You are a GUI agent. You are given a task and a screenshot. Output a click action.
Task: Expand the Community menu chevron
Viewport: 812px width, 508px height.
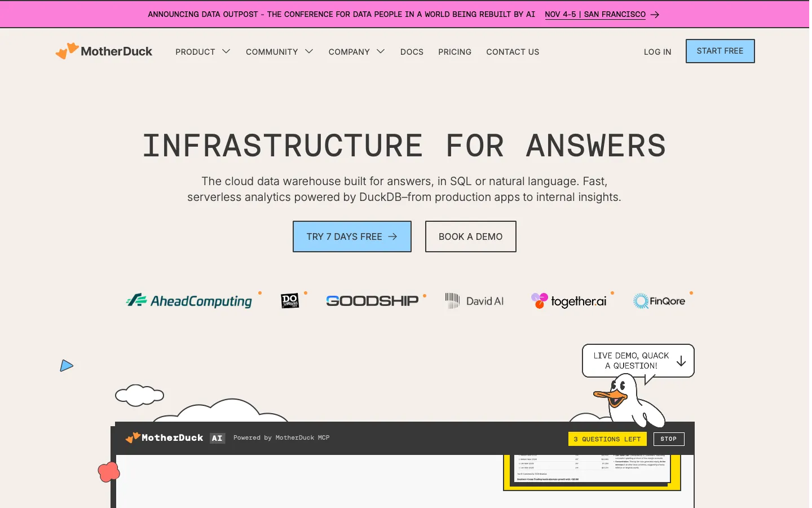tap(309, 51)
